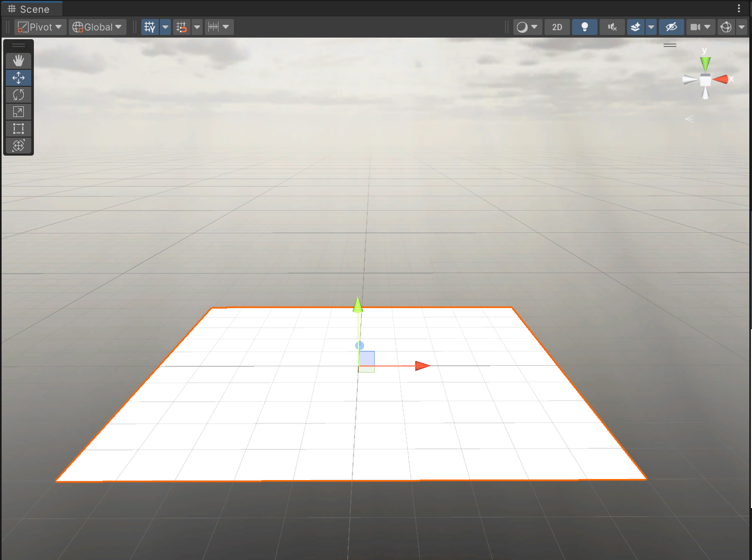752x560 pixels.
Task: Open the grid visibility settings dropdown arrow
Action: [x=166, y=27]
